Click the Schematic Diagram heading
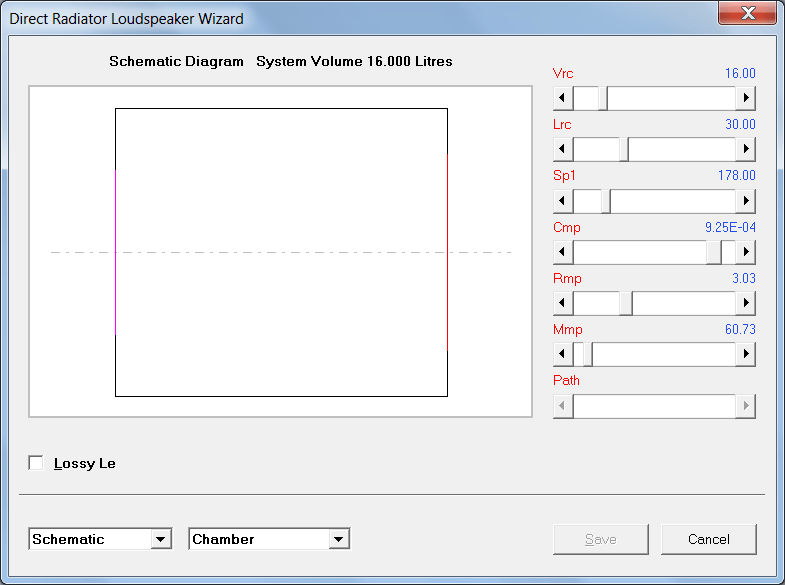Viewport: 785px width, 585px height. (x=176, y=61)
